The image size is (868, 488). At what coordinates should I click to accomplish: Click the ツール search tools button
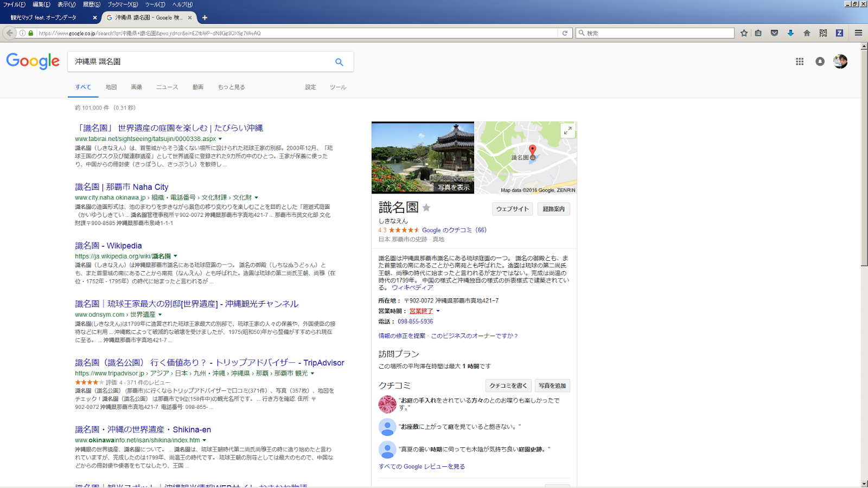(x=338, y=87)
